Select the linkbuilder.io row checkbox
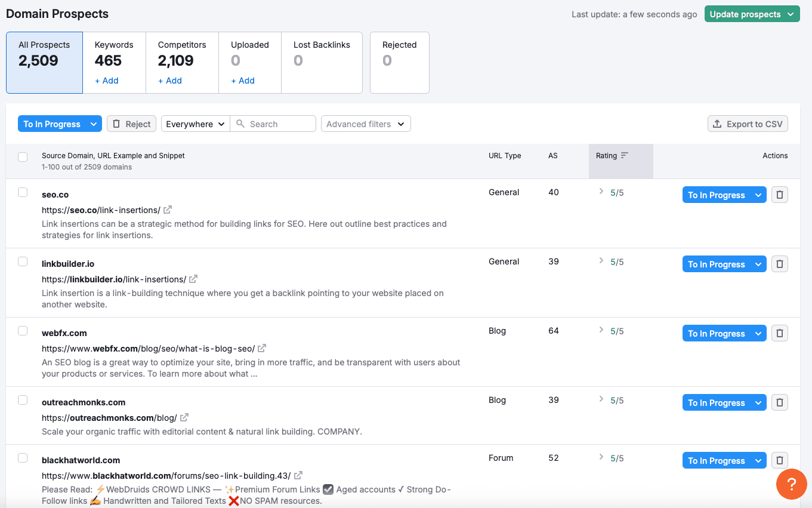This screenshot has width=812, height=508. 23,261
